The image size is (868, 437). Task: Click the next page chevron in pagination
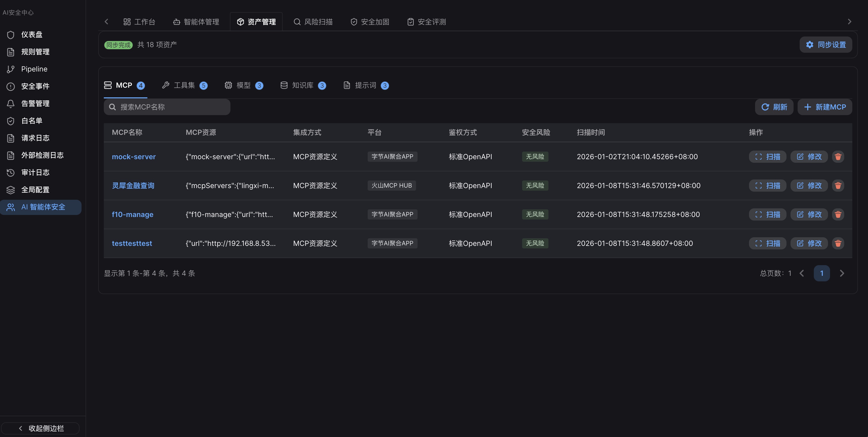pyautogui.click(x=842, y=273)
